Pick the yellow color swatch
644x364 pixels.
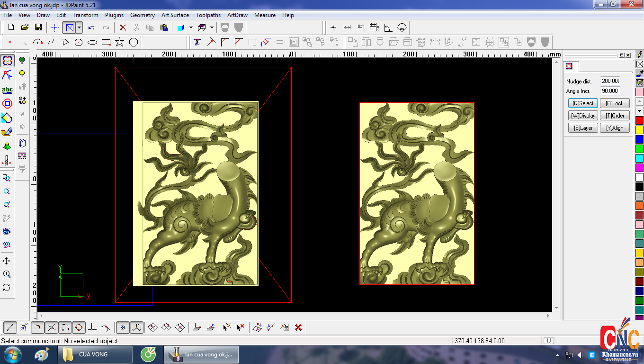[639, 130]
